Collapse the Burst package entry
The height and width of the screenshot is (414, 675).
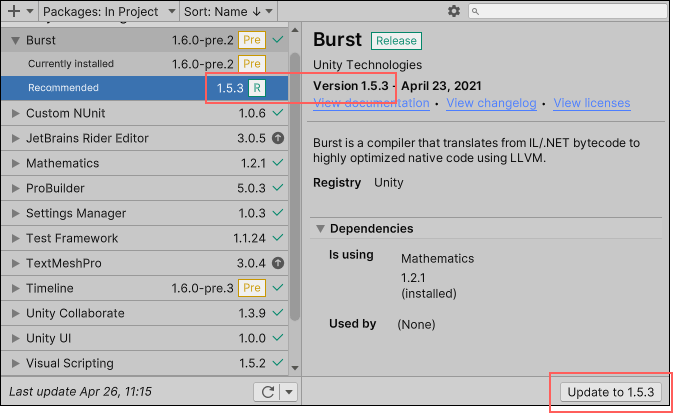15,40
